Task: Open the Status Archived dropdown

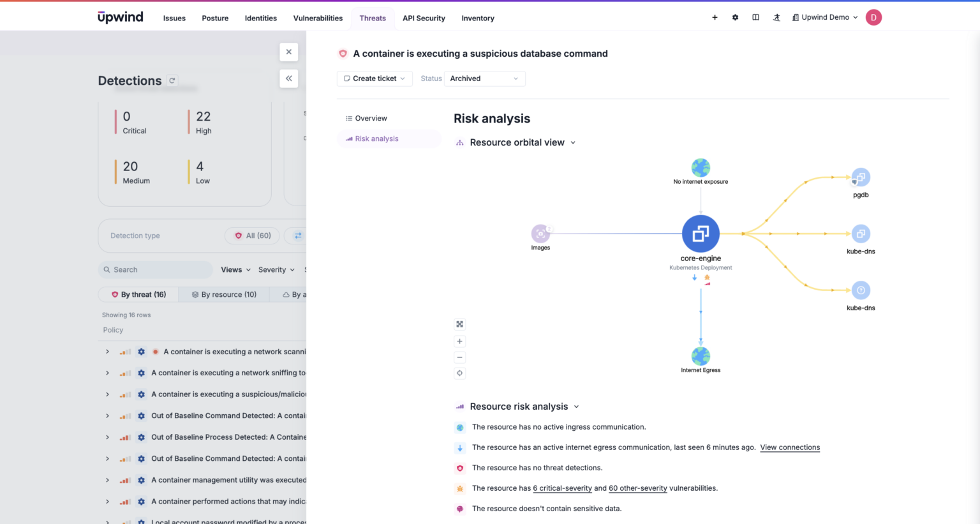Action: (484, 79)
